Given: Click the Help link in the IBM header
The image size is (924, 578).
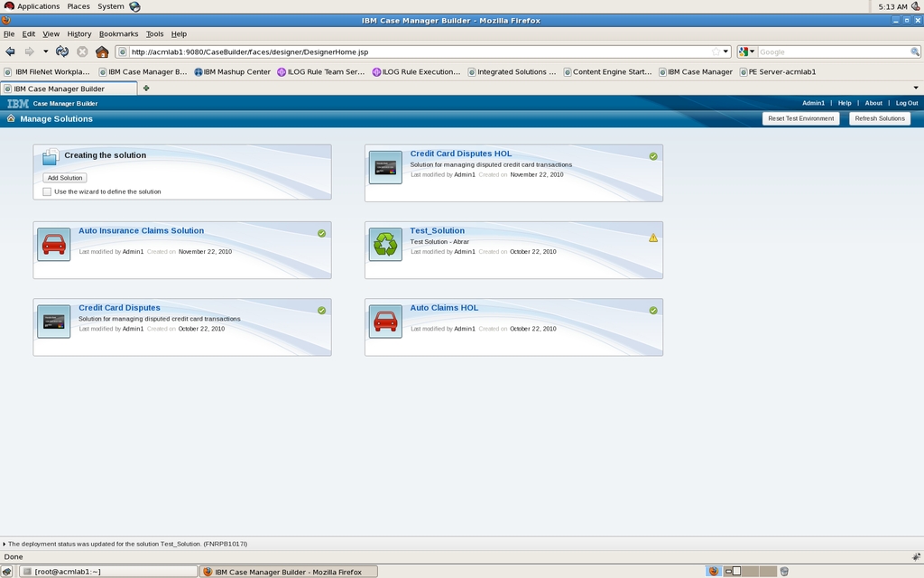Looking at the screenshot, I should tap(845, 103).
